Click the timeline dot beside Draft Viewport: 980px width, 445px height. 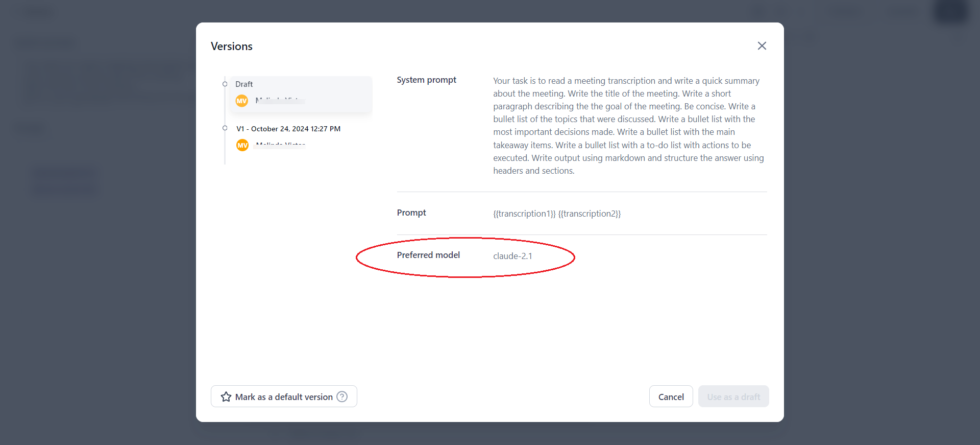[x=225, y=84]
